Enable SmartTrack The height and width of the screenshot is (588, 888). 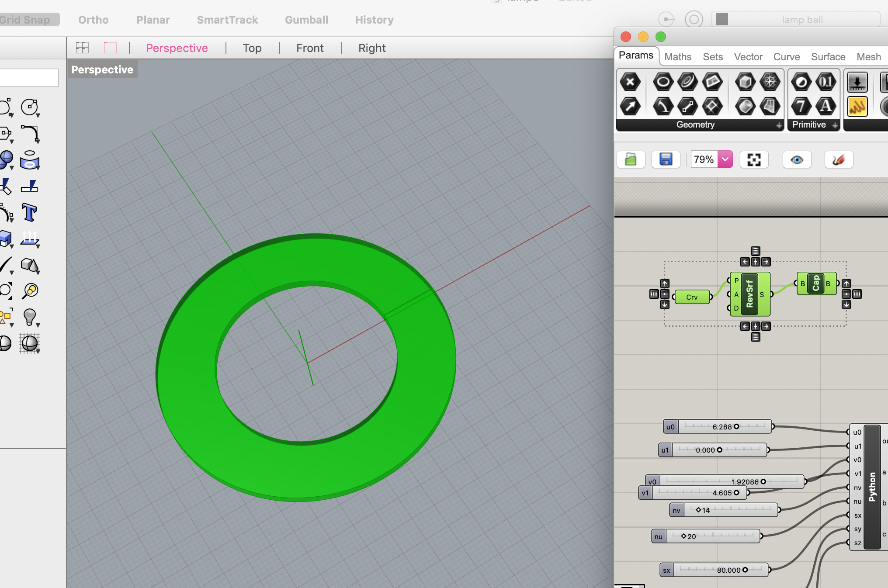[227, 20]
